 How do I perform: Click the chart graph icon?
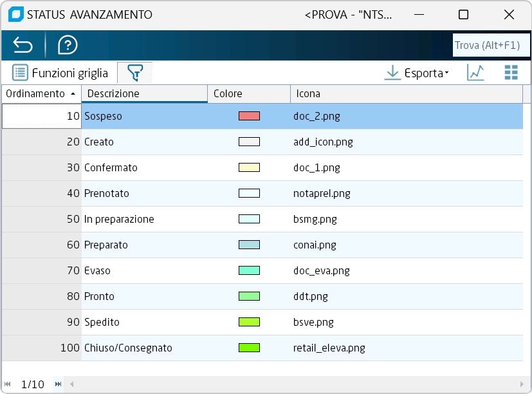click(475, 73)
